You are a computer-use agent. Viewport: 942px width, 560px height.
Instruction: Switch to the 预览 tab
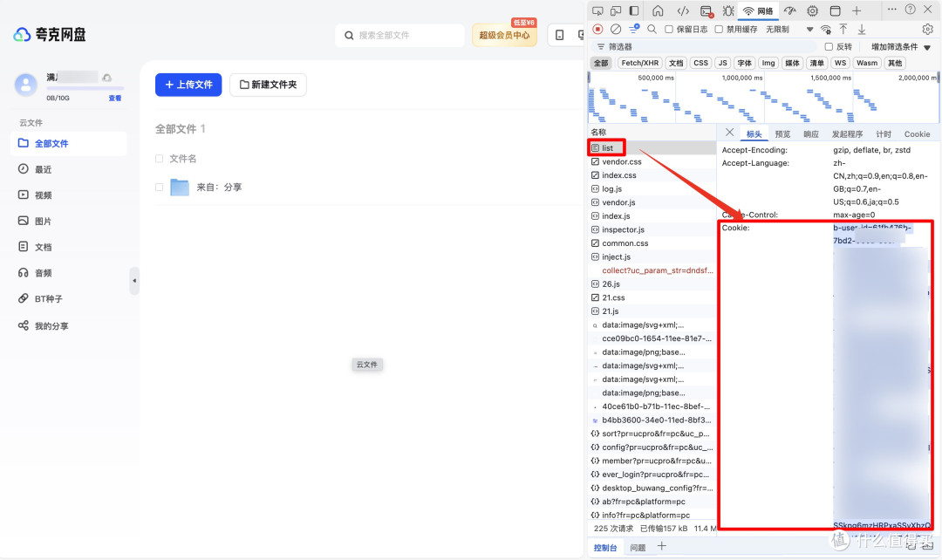click(782, 134)
